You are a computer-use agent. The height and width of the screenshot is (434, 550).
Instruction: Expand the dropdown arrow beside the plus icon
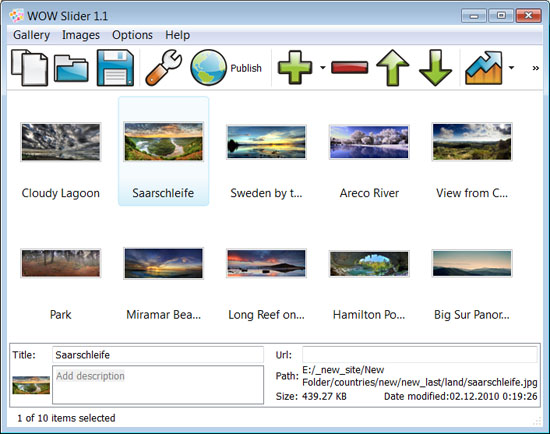pos(323,68)
